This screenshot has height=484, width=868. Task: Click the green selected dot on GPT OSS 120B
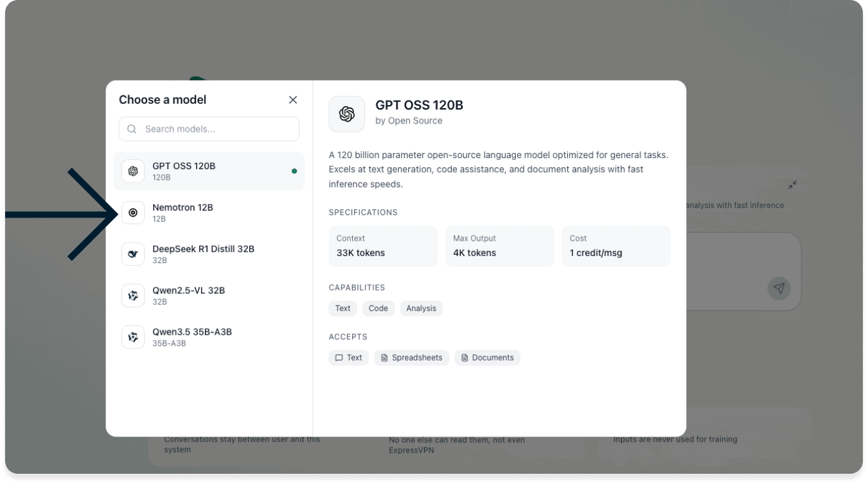pyautogui.click(x=294, y=171)
